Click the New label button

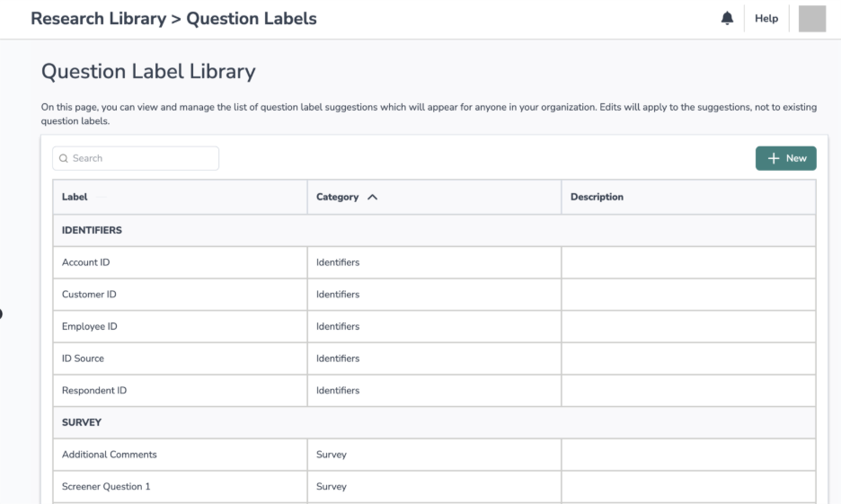point(785,158)
